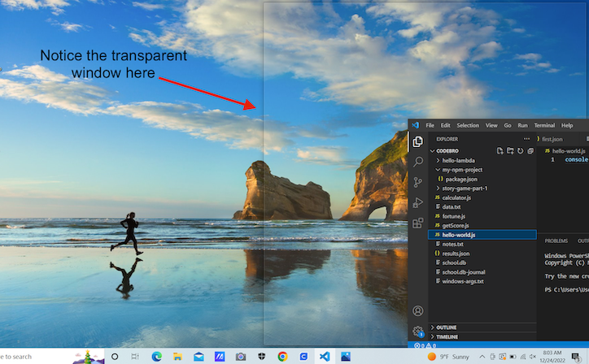Open the Edit menu
589x364 pixels.
(446, 125)
